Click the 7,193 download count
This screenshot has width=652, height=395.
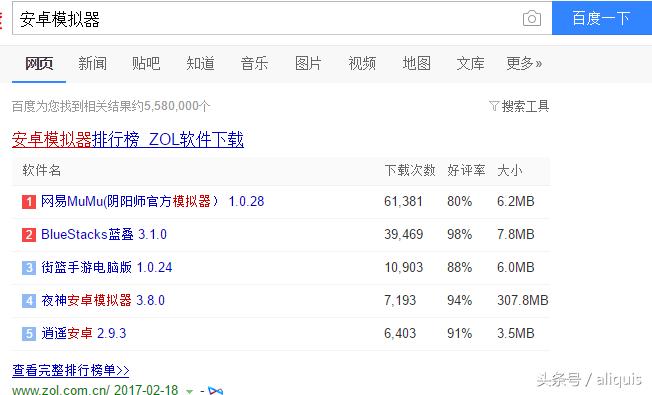pos(400,300)
